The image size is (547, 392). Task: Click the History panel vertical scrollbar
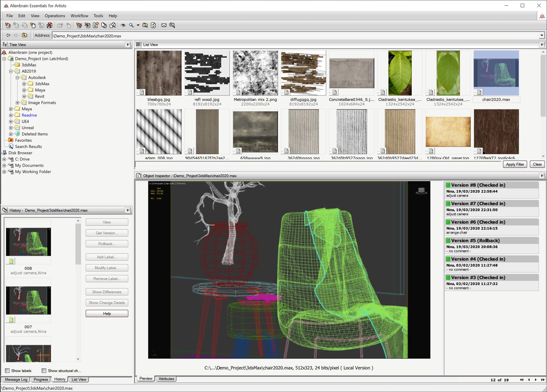click(78, 290)
